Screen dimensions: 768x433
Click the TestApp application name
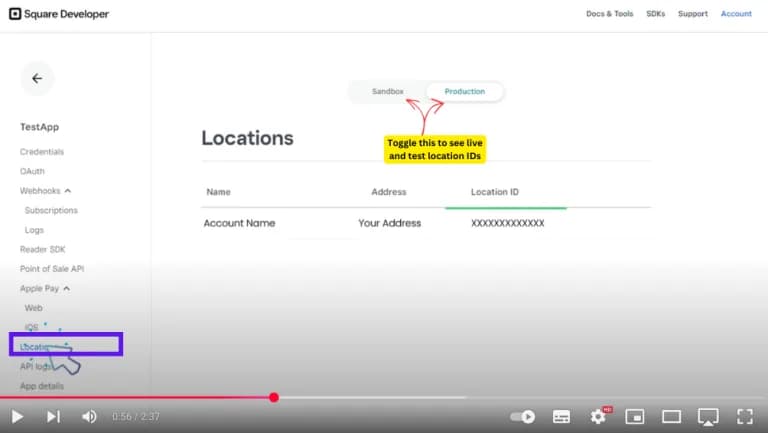[x=39, y=127]
